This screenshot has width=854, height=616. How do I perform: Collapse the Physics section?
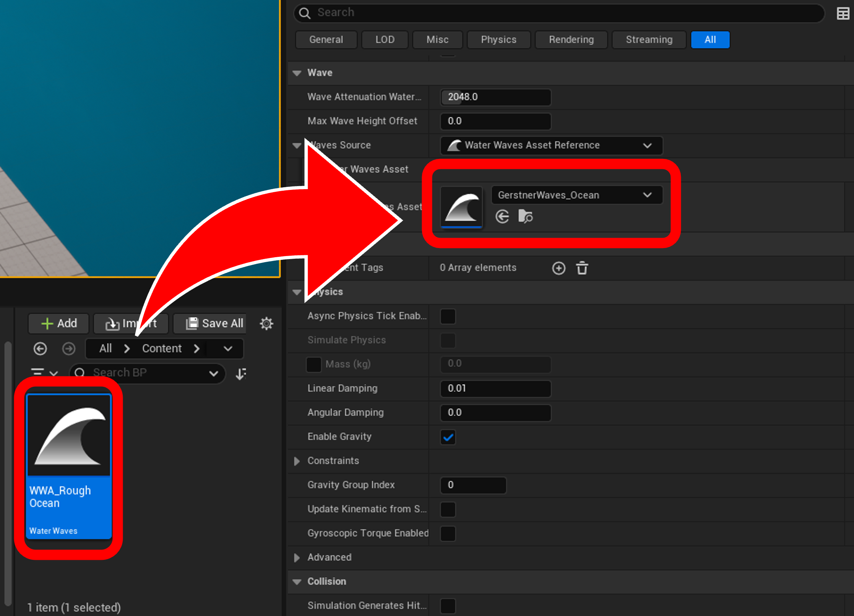(297, 292)
